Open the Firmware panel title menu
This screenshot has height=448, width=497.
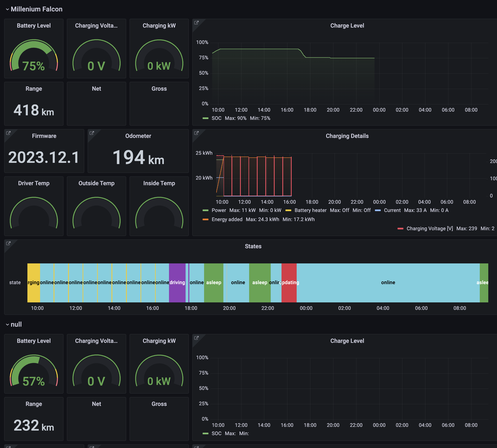point(44,136)
